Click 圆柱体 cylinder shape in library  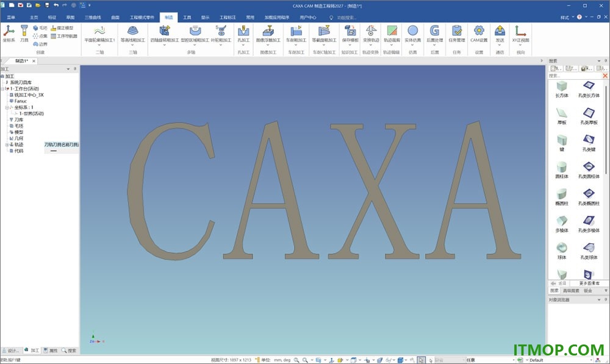point(562,170)
